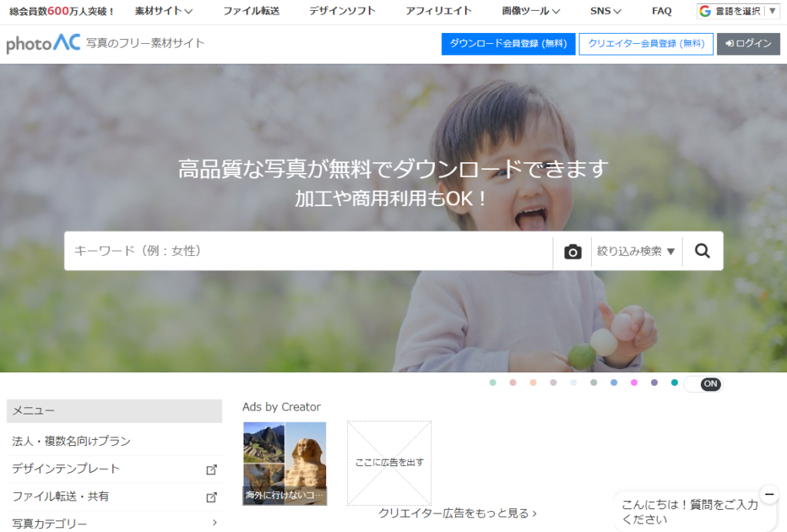Click the Google translate language icon
The image size is (787, 532).
tap(705, 11)
